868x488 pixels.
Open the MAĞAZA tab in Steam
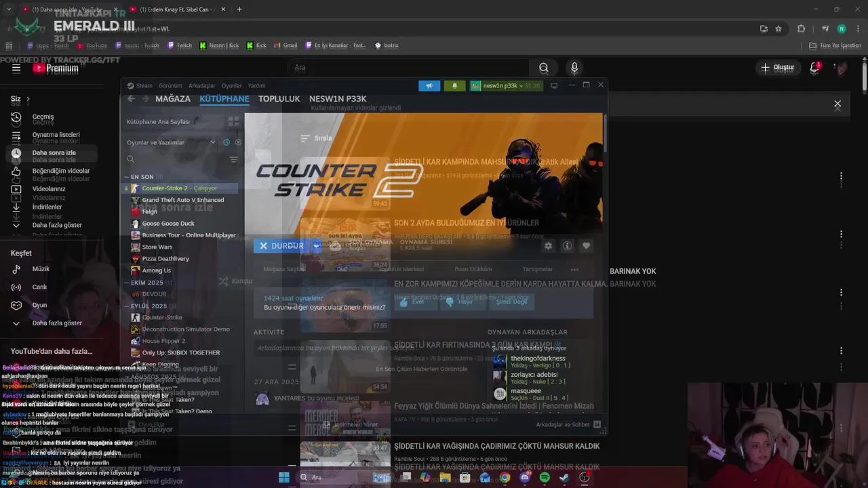(173, 99)
